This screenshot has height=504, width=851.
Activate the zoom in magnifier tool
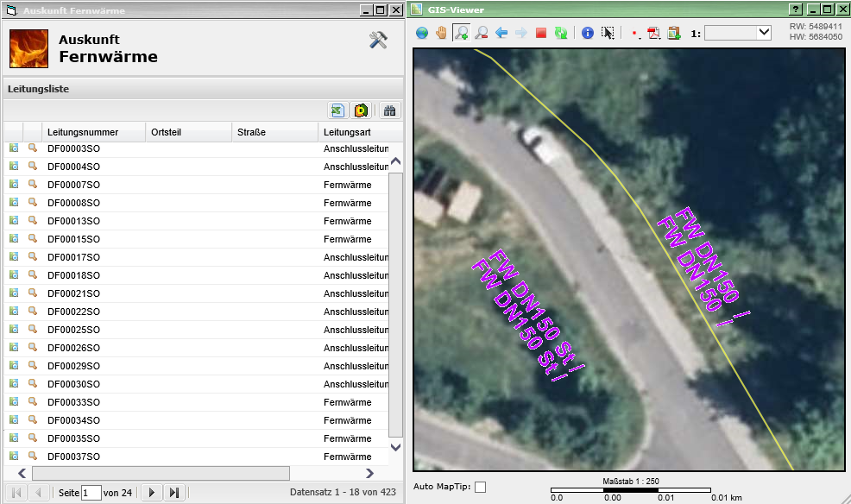(462, 33)
